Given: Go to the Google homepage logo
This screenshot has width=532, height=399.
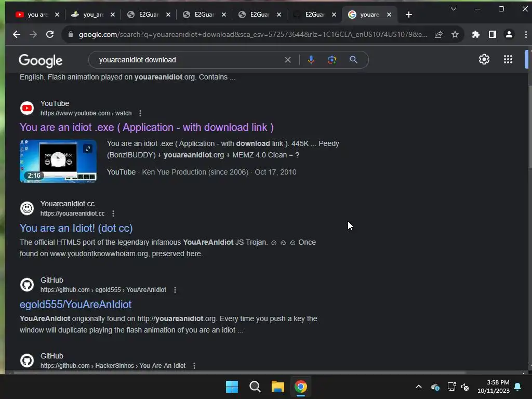Looking at the screenshot, I should point(41,60).
